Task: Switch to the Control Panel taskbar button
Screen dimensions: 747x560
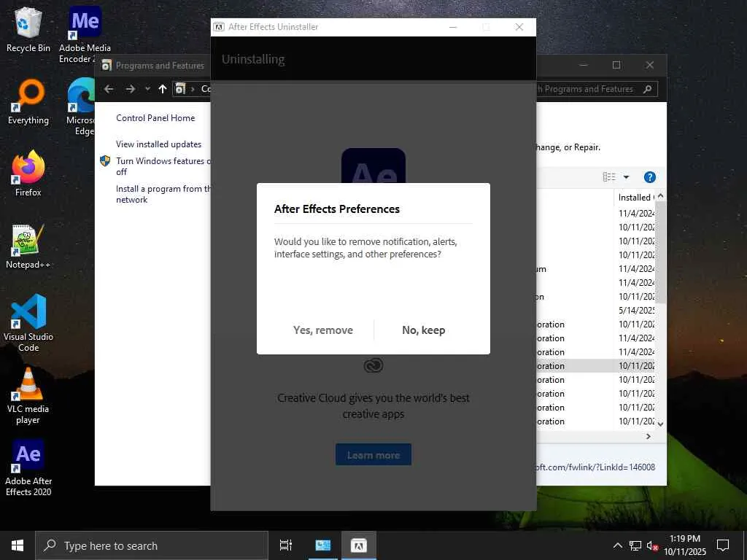Action: 323,545
